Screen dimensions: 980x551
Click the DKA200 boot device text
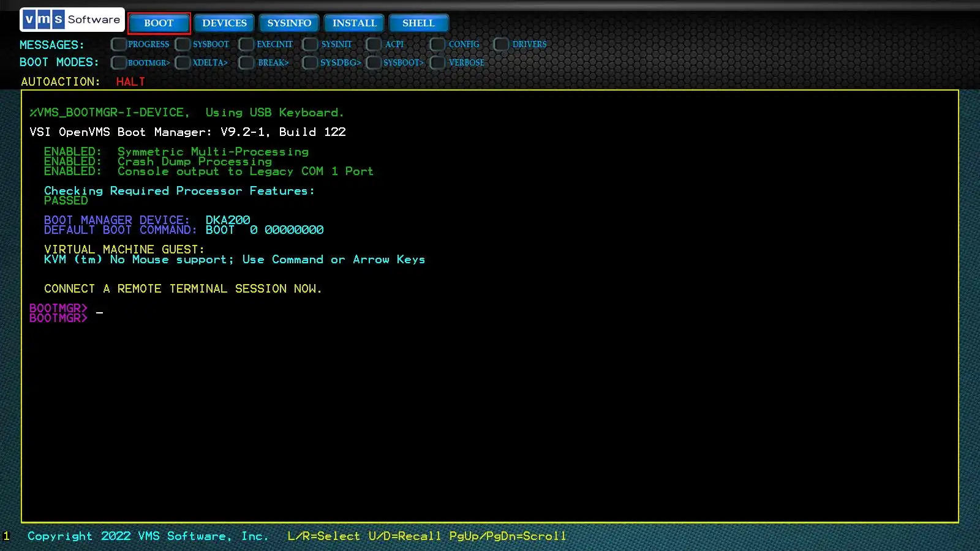pyautogui.click(x=228, y=220)
